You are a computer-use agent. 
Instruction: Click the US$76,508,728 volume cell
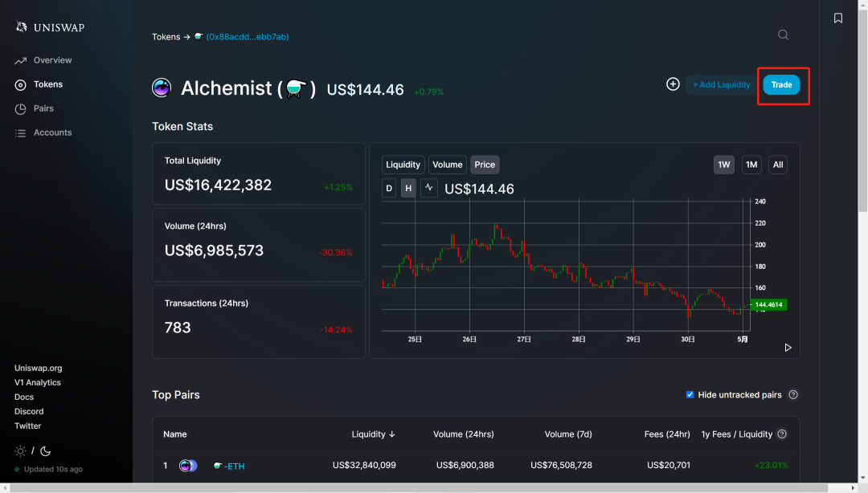561,466
